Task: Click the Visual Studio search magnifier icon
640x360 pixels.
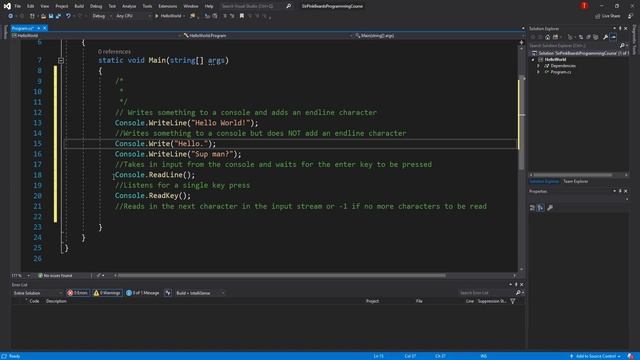Action: tap(289, 6)
